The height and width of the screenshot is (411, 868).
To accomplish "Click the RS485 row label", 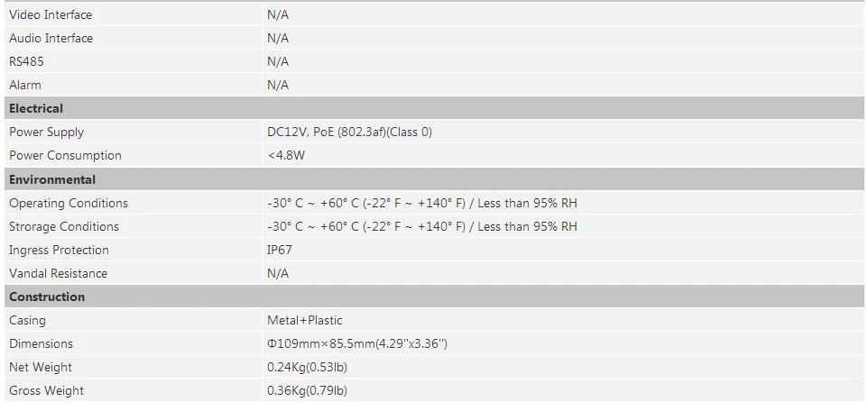I will tap(26, 61).
